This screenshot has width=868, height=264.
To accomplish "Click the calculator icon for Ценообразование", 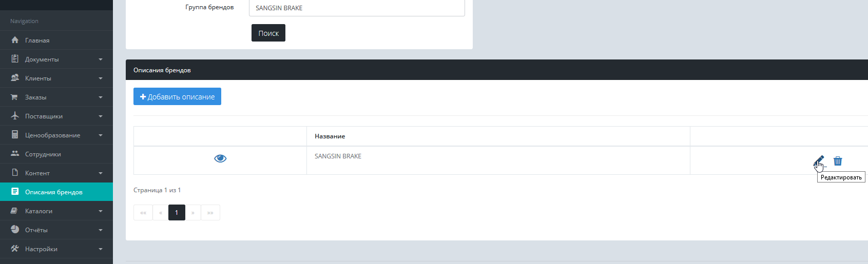I will pos(15,135).
